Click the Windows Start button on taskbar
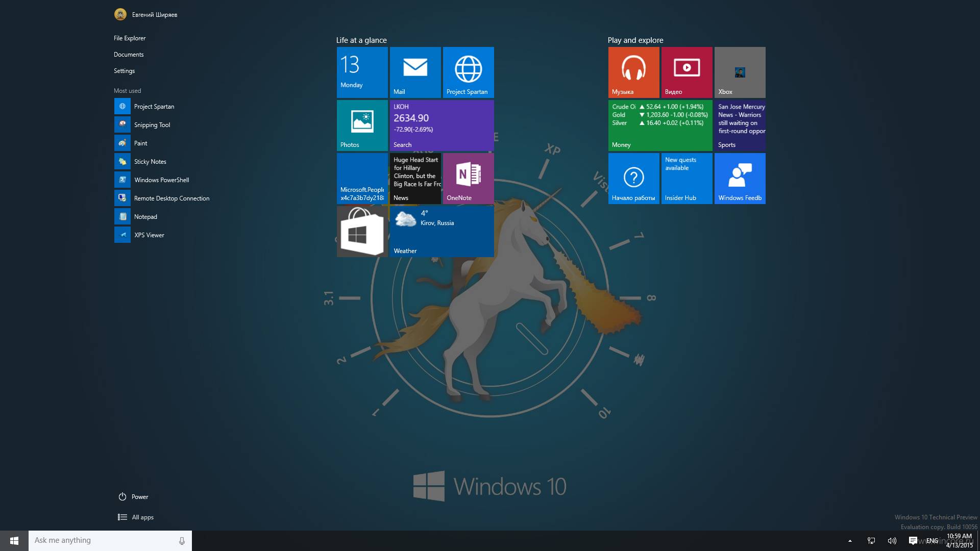 (14, 541)
